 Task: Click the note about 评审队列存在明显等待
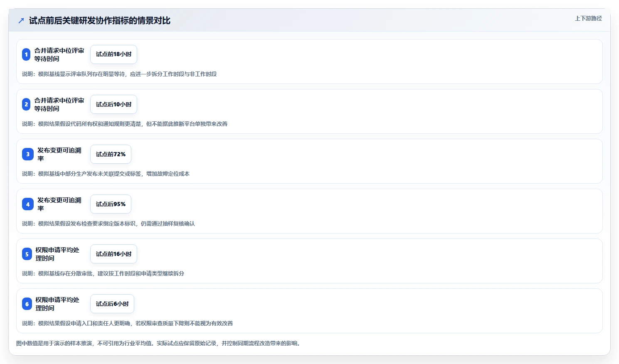[x=119, y=74]
